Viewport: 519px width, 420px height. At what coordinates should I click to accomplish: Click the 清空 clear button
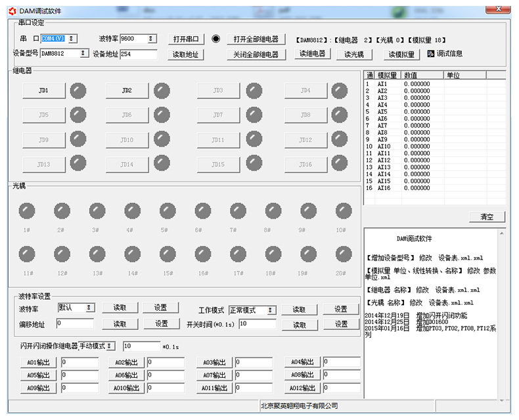[x=487, y=217]
